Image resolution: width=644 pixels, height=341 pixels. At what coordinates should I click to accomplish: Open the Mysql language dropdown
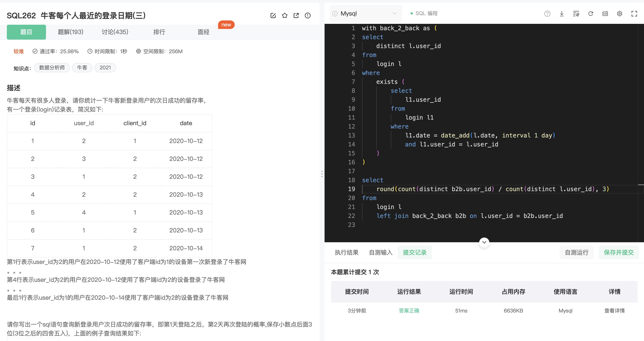366,13
